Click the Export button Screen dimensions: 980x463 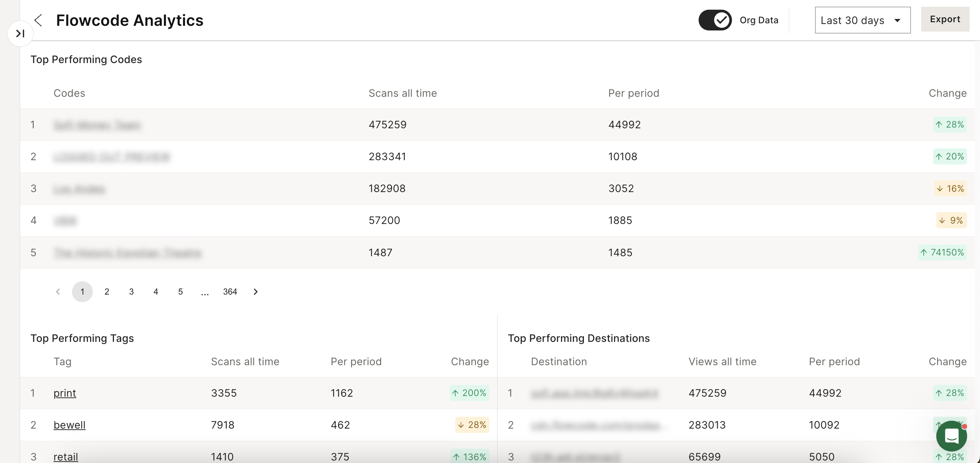pyautogui.click(x=945, y=19)
